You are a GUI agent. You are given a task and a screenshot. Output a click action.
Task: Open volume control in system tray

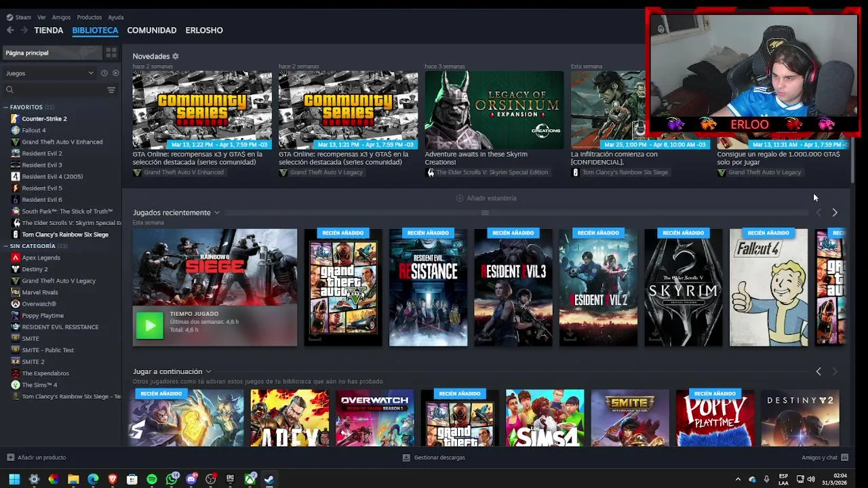click(811, 479)
